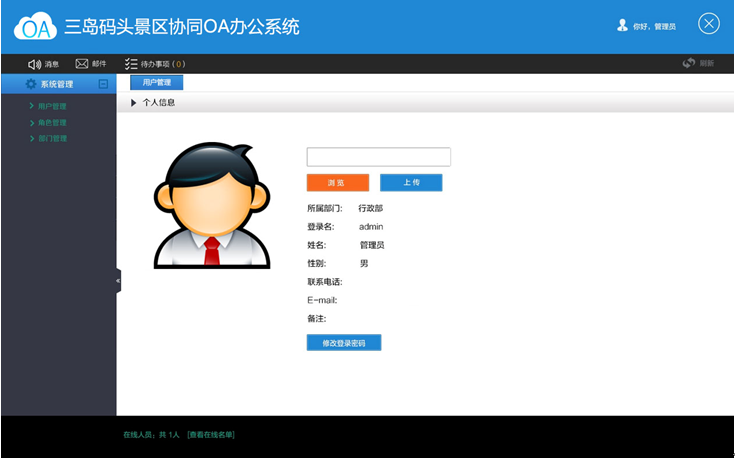735x458 pixels.
Task: Click the gear icon beside 系统管理
Action: point(30,84)
